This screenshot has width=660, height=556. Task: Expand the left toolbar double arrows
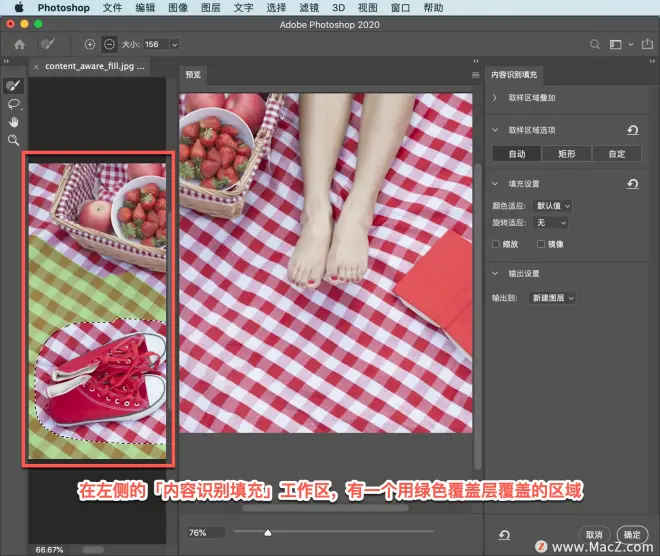tap(6, 61)
